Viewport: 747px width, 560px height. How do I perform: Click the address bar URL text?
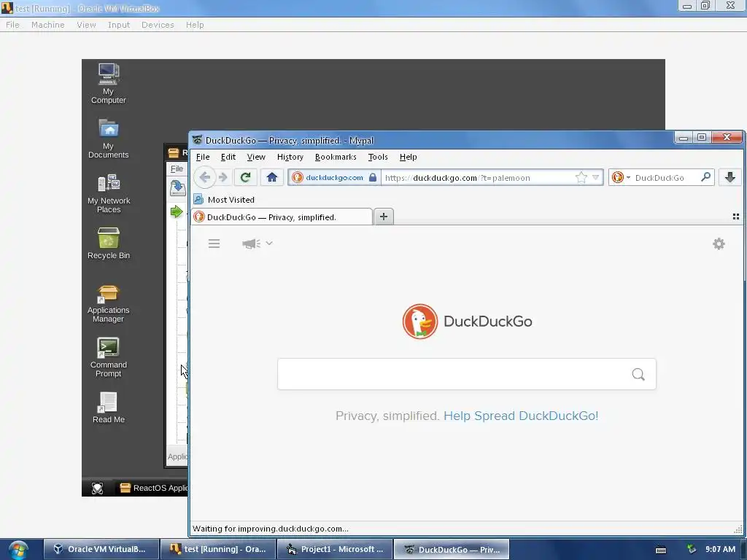pos(457,178)
